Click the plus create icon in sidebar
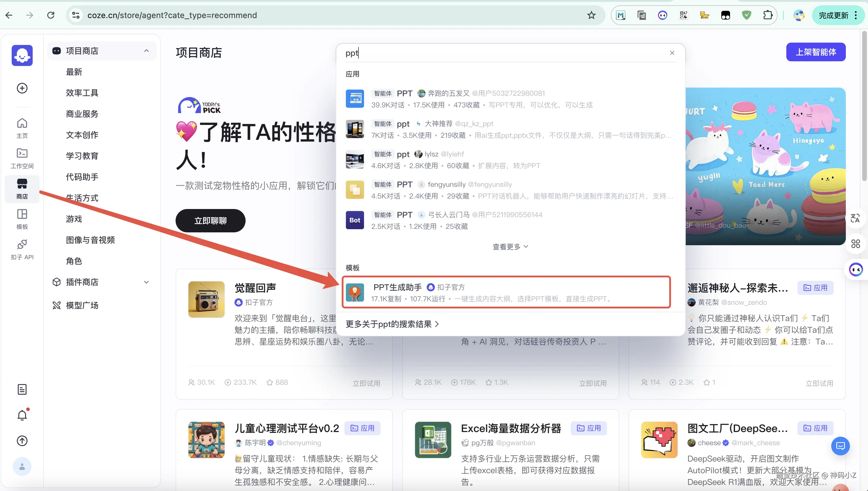The image size is (868, 491). coord(22,88)
